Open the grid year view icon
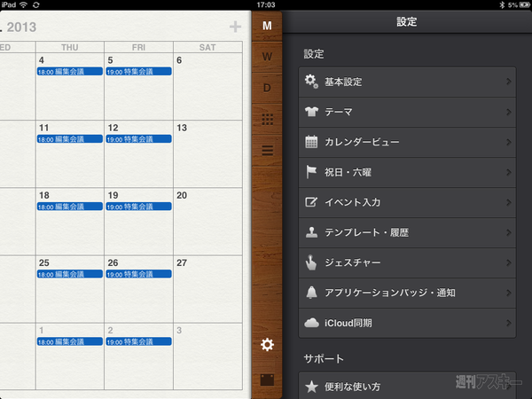Viewport: 532px width, 399px height. (267, 119)
